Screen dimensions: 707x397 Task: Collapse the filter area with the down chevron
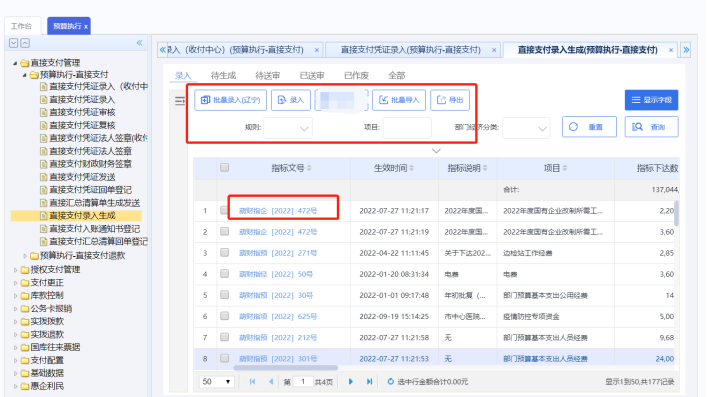coord(436,151)
